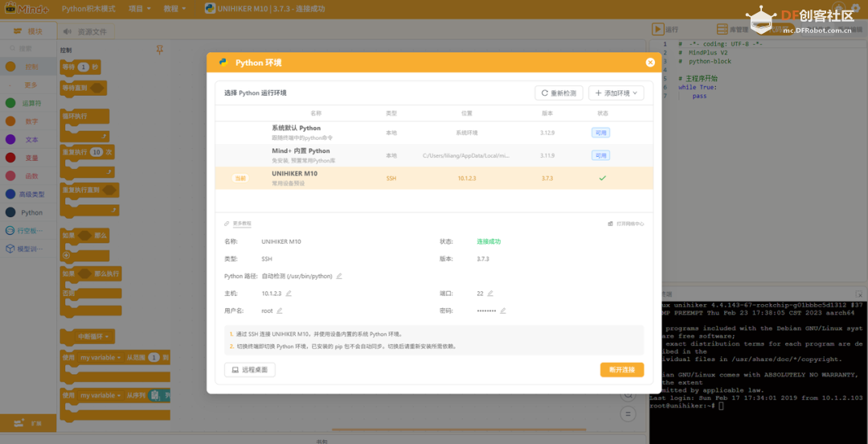Edit the 密码 pencil icon
The image size is (868, 444).
point(502,311)
